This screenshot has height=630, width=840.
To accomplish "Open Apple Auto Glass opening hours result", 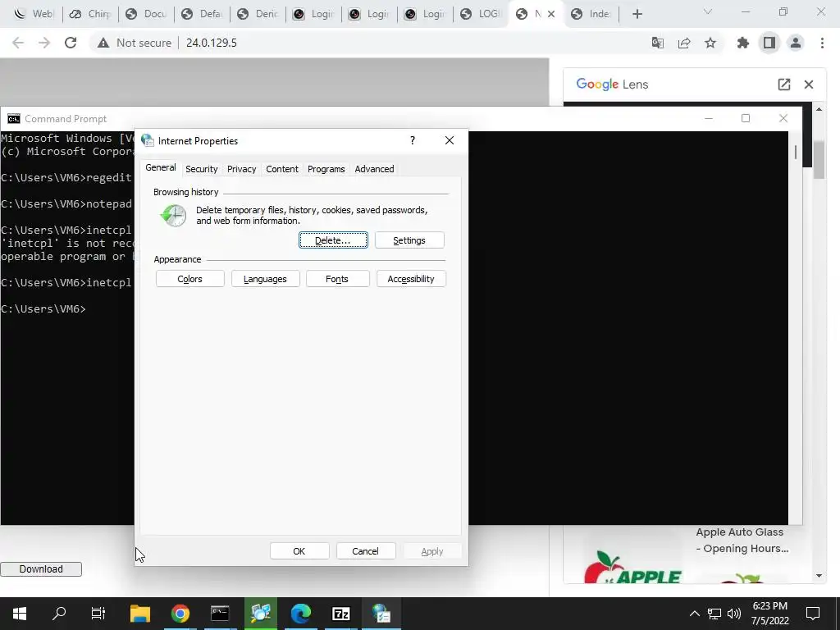I will coord(742,540).
